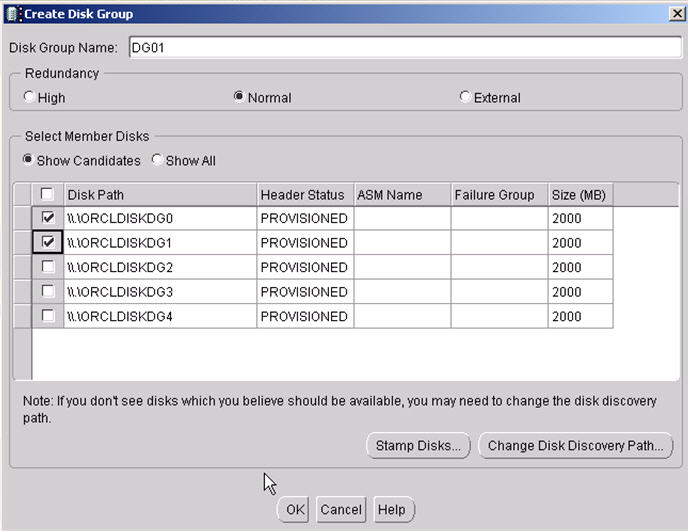The image size is (688, 531).
Task: Toggle the select-all checkbox in table header
Action: click(48, 195)
